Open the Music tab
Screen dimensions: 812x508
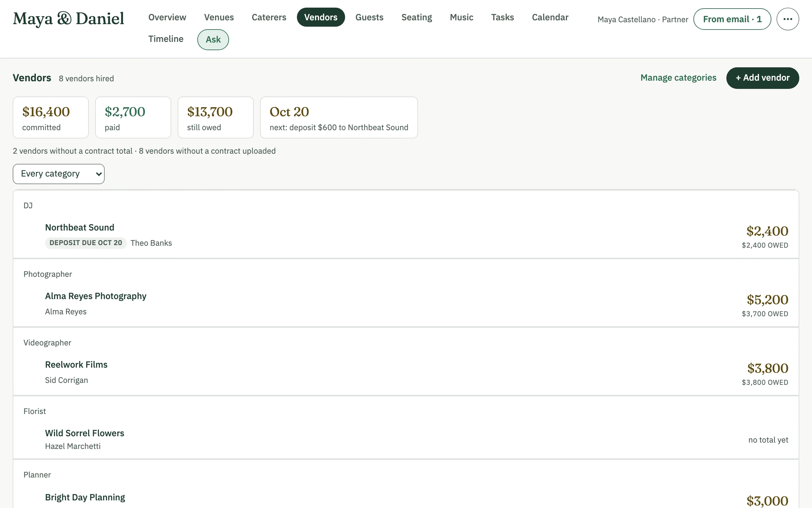click(462, 17)
